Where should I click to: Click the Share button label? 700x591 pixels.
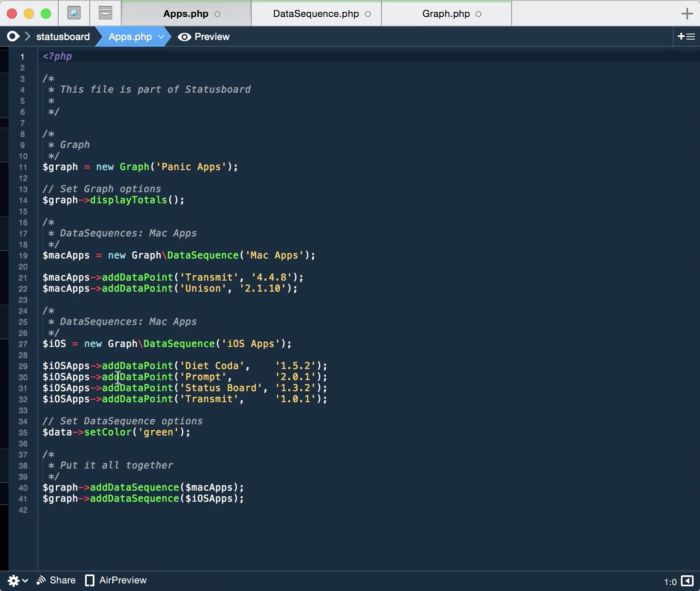(63, 580)
